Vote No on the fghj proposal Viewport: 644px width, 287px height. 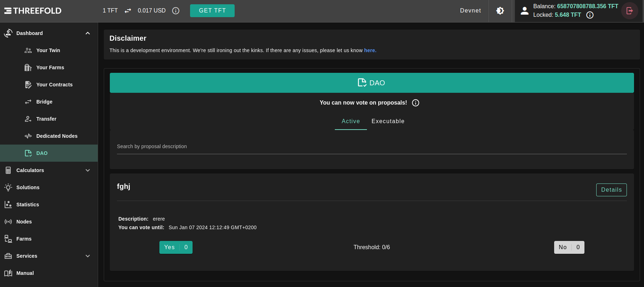[x=569, y=247]
